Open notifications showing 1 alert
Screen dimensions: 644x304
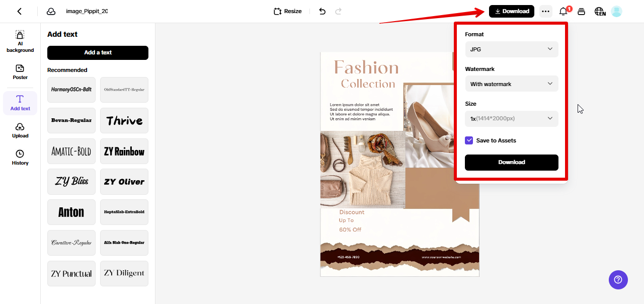pyautogui.click(x=563, y=11)
